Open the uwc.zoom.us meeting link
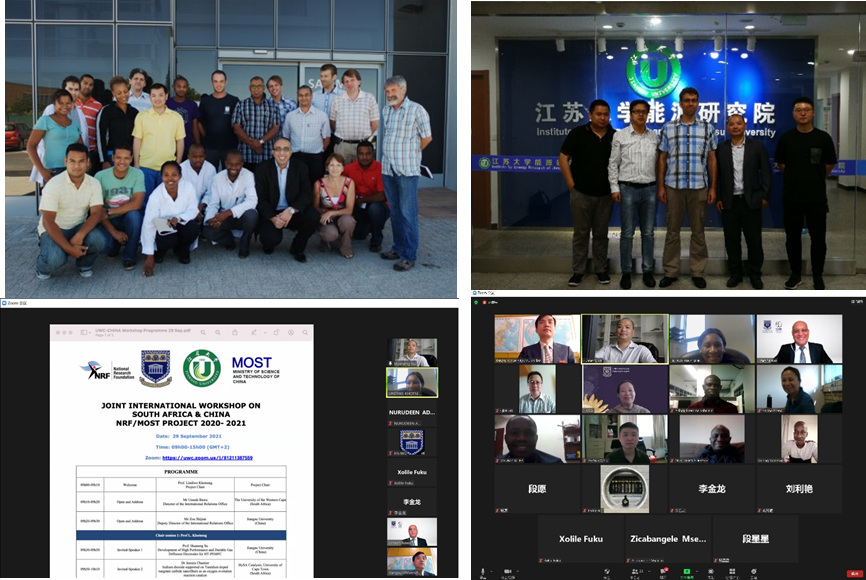 [208, 458]
